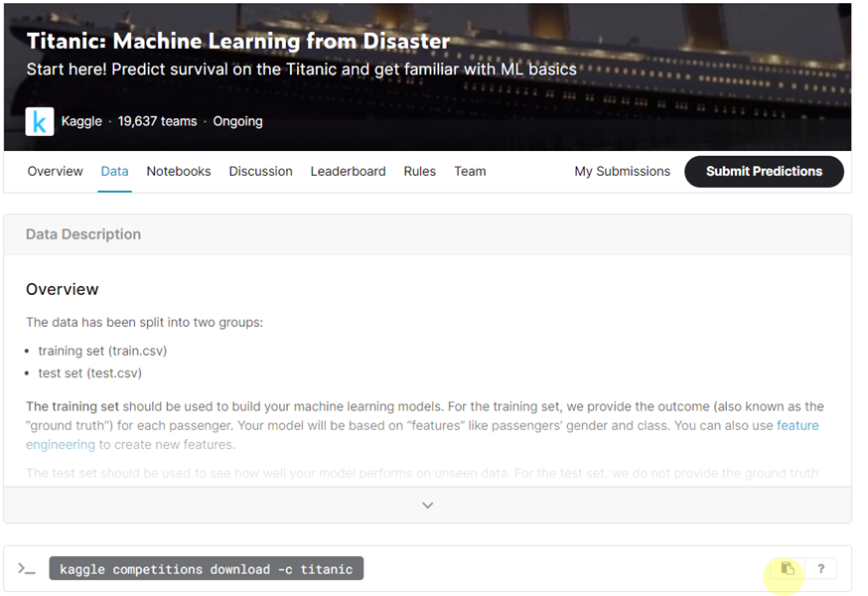Click the Kaggle host name link
868x596 pixels.
[x=81, y=121]
